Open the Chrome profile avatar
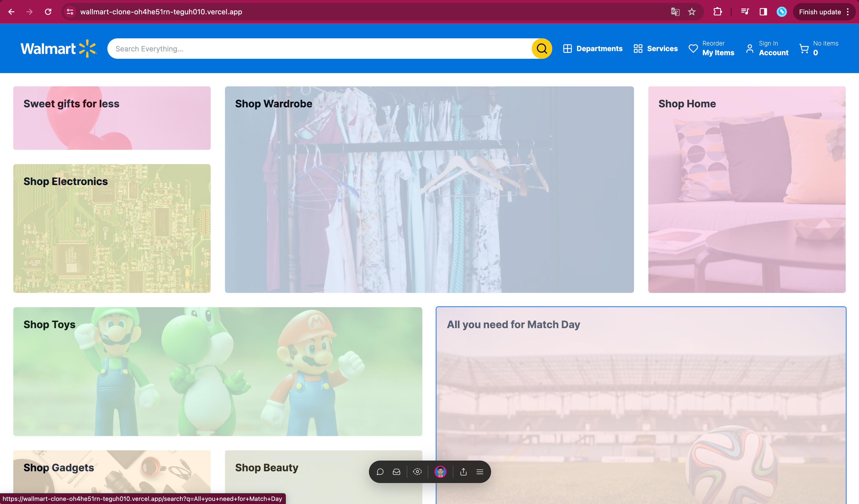This screenshot has width=859, height=504. [x=782, y=12]
